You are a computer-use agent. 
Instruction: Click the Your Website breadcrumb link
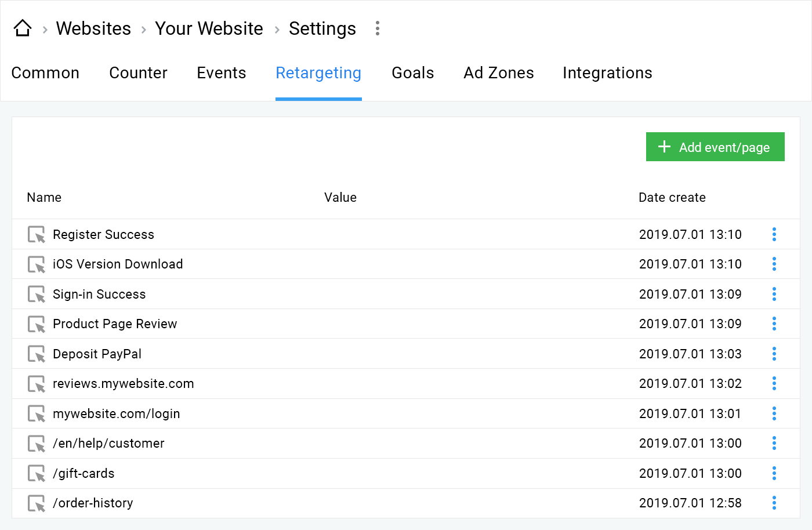[x=209, y=28]
